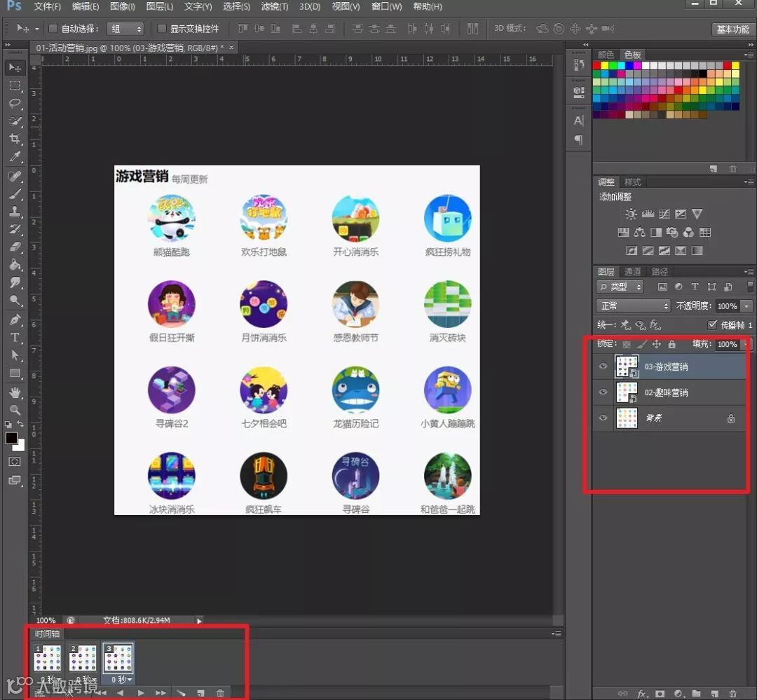Image resolution: width=757 pixels, height=700 pixels.
Task: Select the Zoom tool in the toolbox
Action: (15, 411)
